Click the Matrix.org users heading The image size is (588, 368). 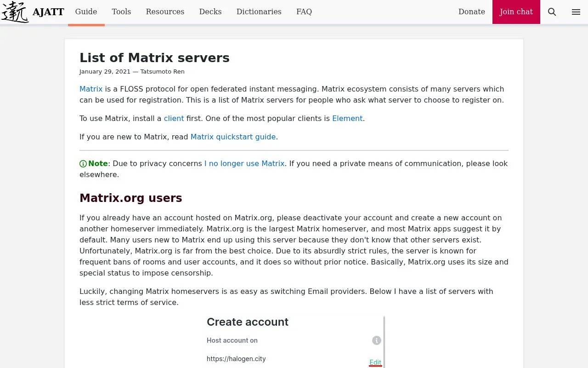(x=131, y=198)
